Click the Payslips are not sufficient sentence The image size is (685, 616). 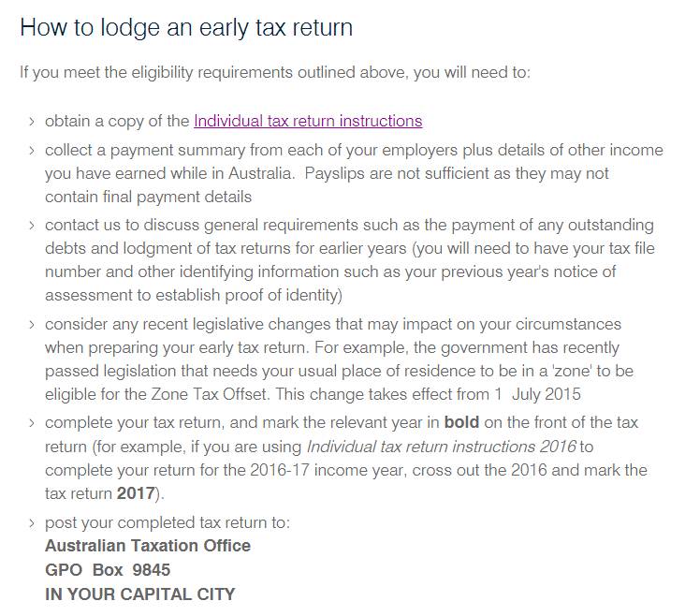coord(327,185)
